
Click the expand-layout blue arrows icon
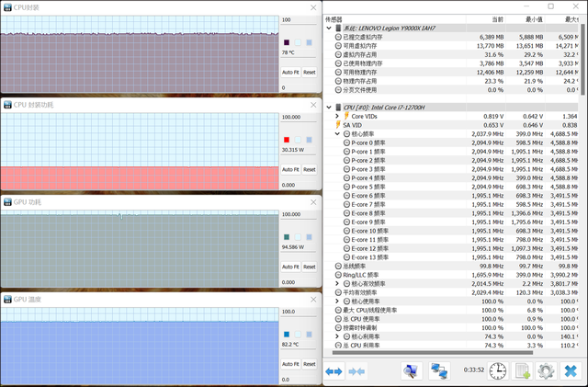[x=334, y=371]
